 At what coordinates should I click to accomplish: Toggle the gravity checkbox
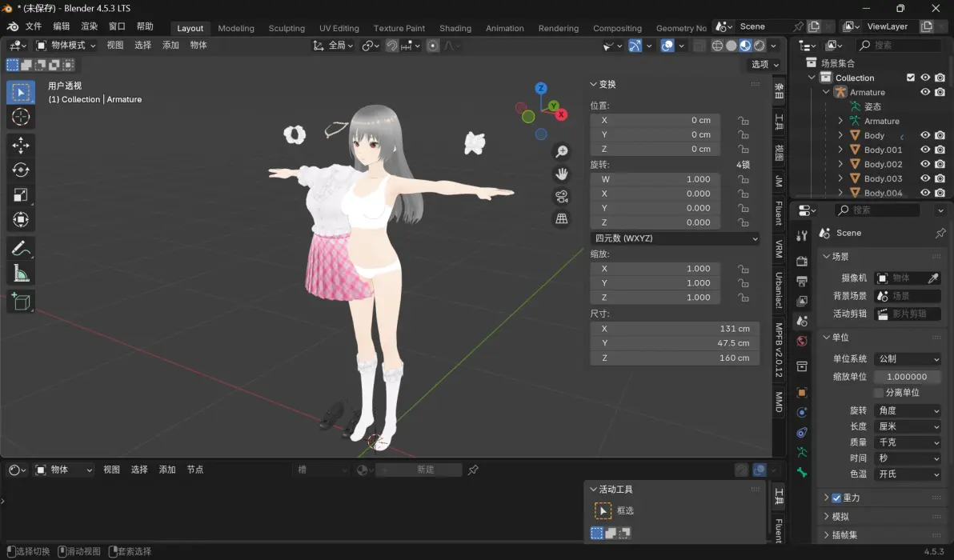pyautogui.click(x=836, y=498)
